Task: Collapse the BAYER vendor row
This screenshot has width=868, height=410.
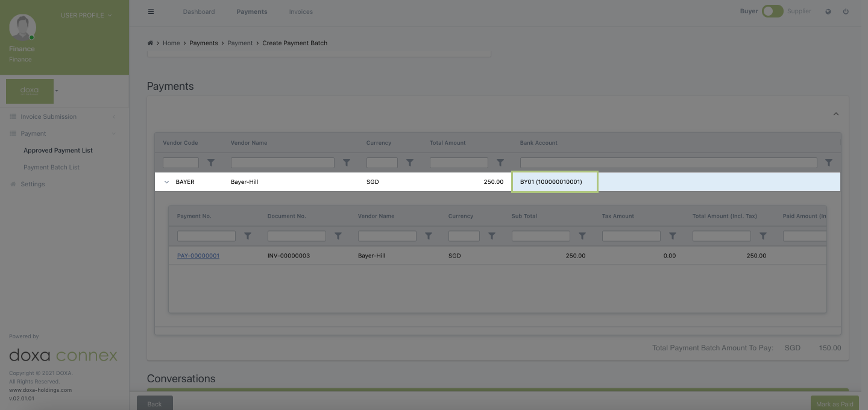Action: pyautogui.click(x=167, y=182)
